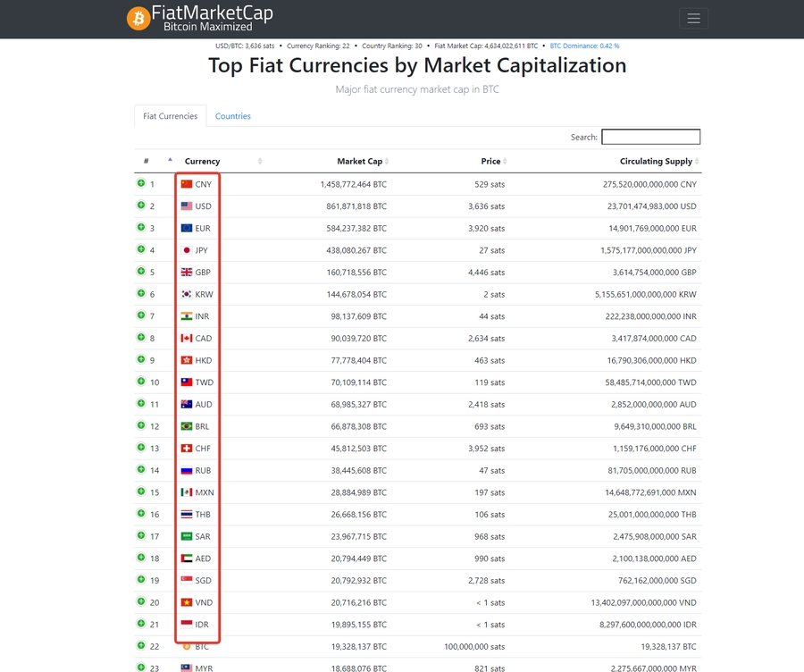Expand row 1 CNY with green plus
This screenshot has width=804, height=672.
coord(141,183)
